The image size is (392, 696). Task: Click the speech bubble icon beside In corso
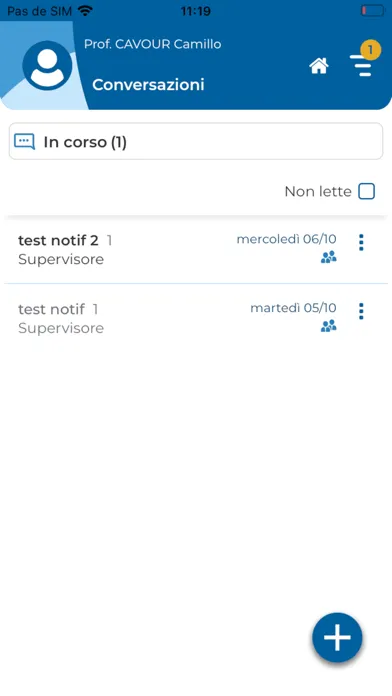pos(24,142)
